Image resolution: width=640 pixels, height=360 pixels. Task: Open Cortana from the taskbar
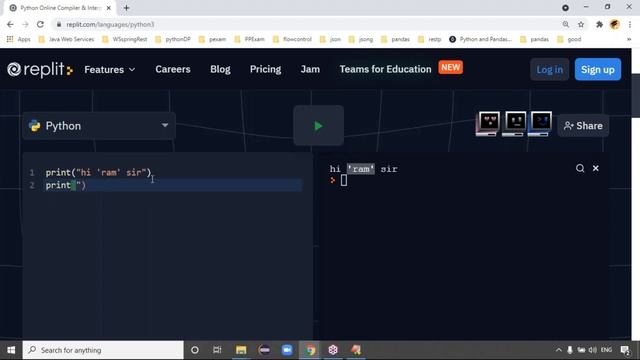[195, 350]
